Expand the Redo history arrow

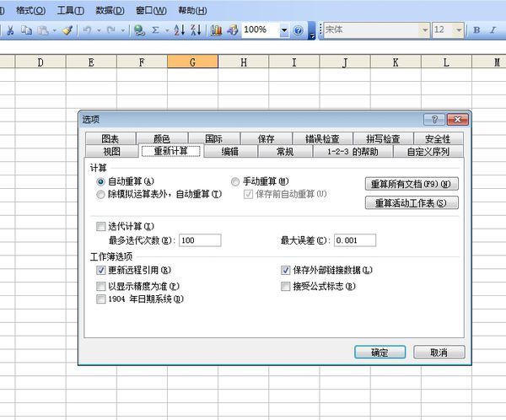click(123, 30)
